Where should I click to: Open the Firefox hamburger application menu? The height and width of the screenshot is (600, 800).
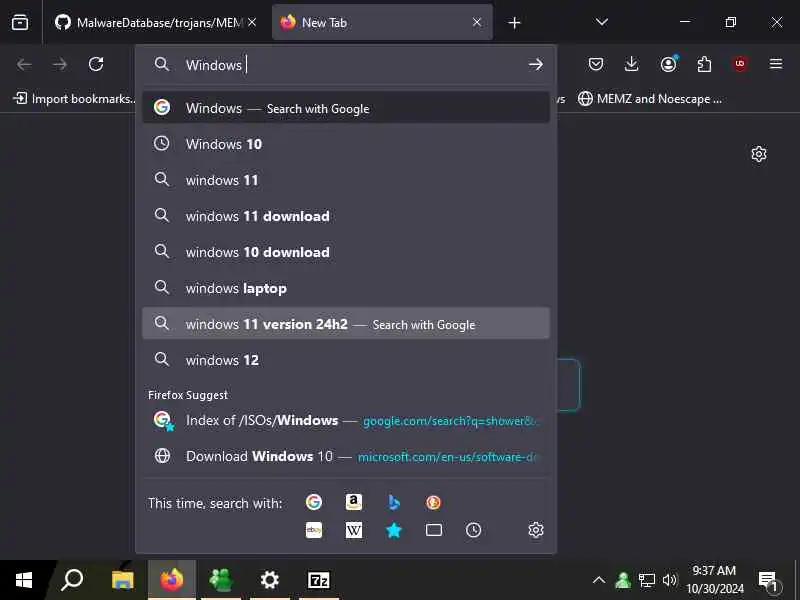(x=776, y=64)
